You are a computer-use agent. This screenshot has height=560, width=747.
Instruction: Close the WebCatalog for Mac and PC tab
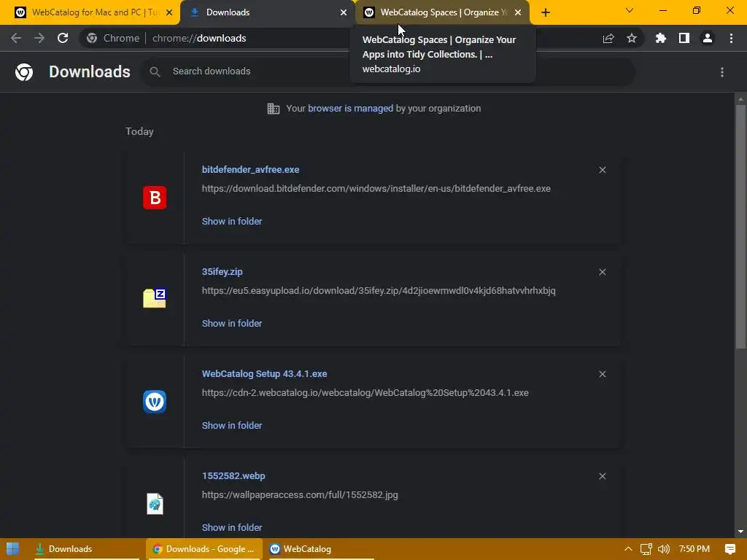[x=169, y=12]
